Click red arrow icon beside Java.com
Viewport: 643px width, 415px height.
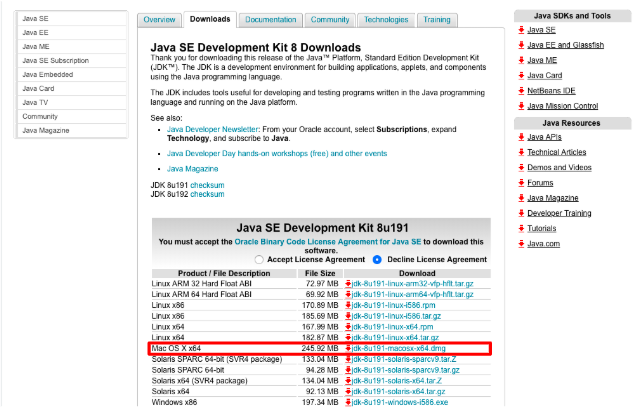click(521, 244)
